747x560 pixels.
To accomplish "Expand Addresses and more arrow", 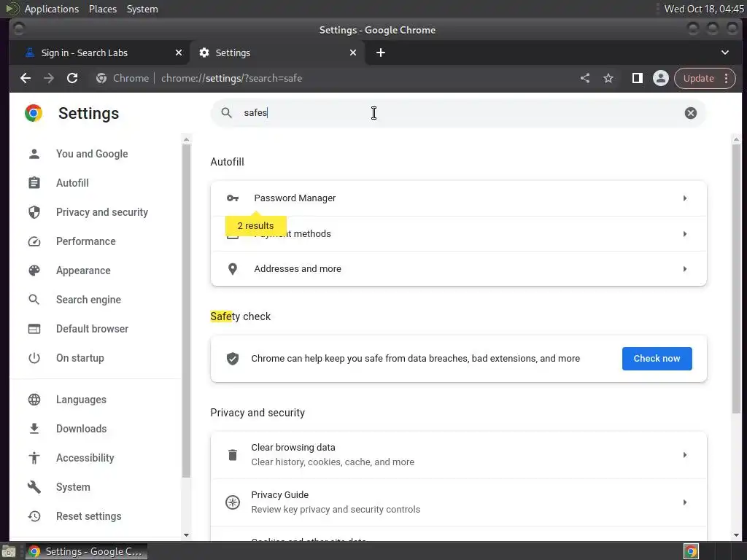I will coord(684,269).
